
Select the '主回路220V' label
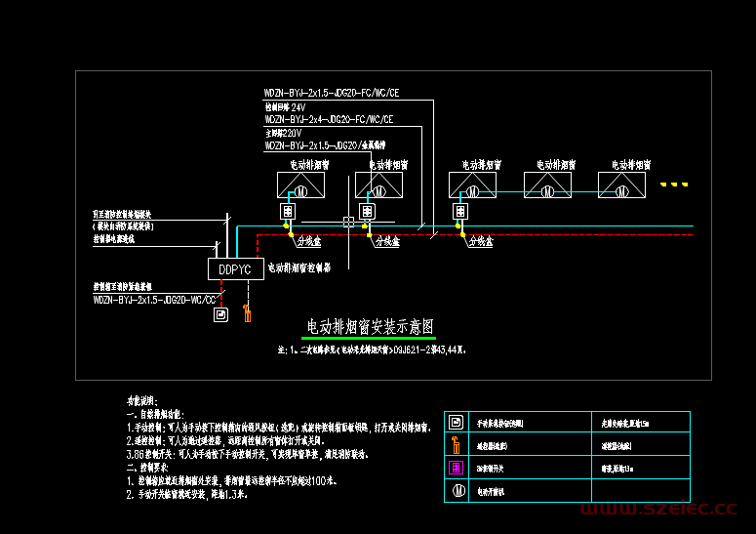tap(284, 133)
